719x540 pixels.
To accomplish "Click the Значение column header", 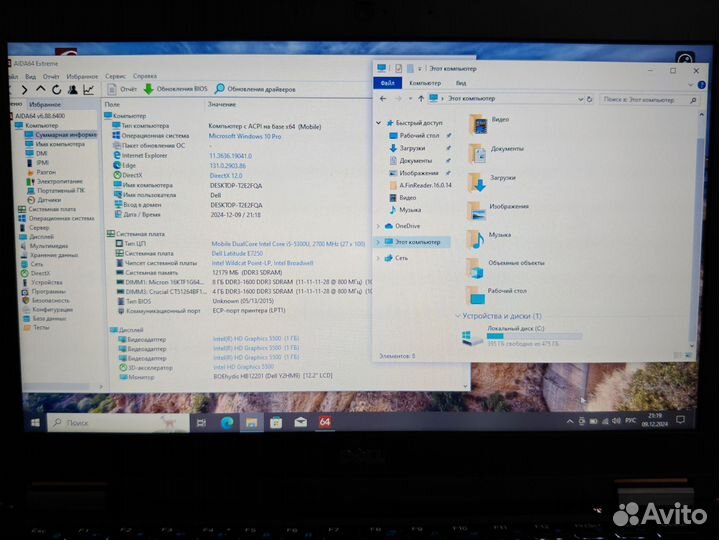I will click(222, 105).
